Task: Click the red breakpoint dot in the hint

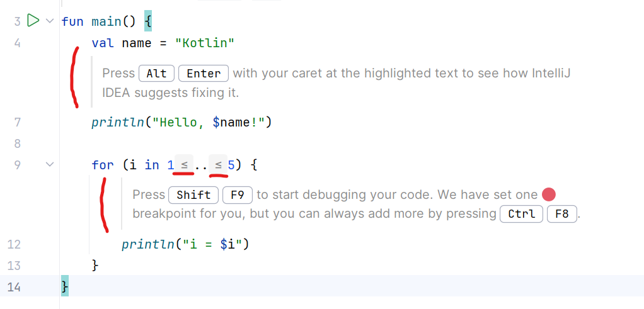Action: (549, 195)
